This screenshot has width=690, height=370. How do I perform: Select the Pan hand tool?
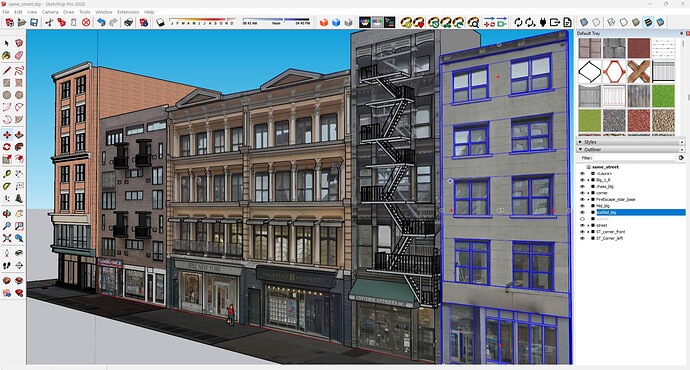(x=19, y=214)
